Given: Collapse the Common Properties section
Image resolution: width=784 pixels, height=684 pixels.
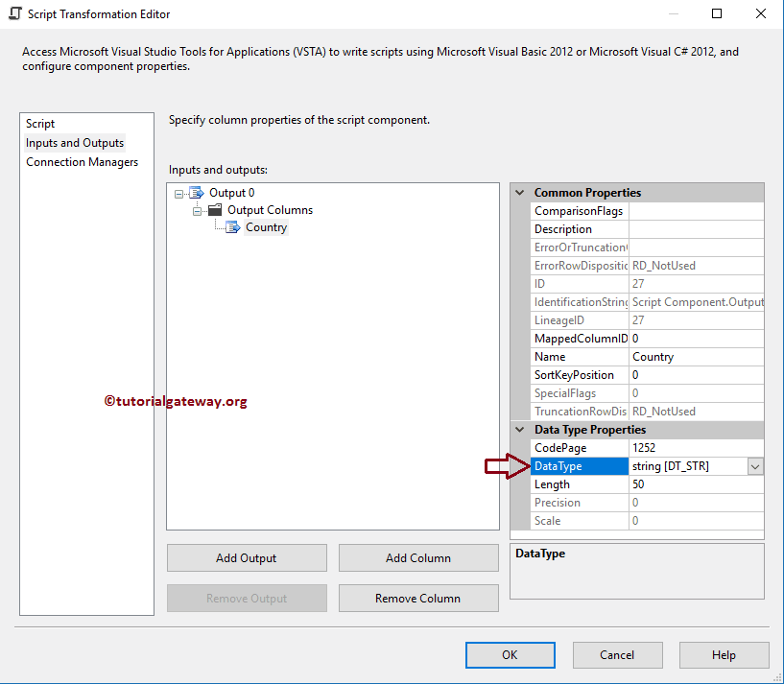Looking at the screenshot, I should point(519,192).
